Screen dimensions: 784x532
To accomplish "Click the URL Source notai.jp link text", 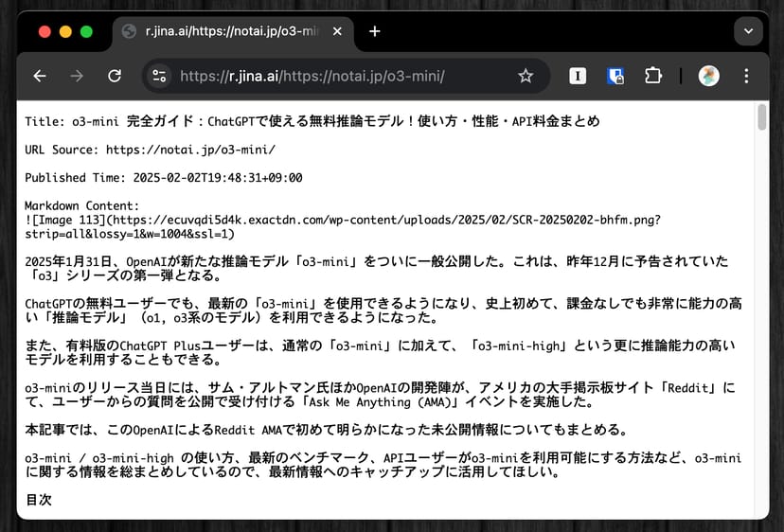I will point(190,150).
